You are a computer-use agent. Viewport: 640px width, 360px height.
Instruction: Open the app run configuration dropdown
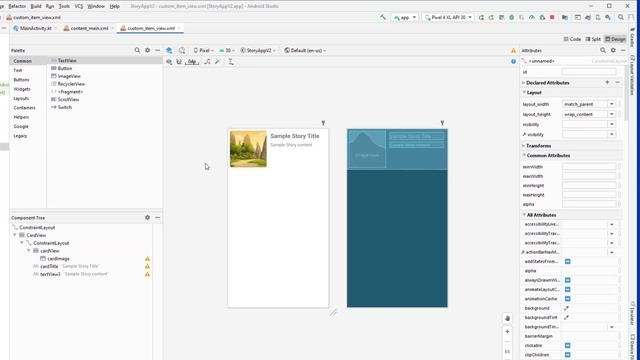pyautogui.click(x=405, y=18)
